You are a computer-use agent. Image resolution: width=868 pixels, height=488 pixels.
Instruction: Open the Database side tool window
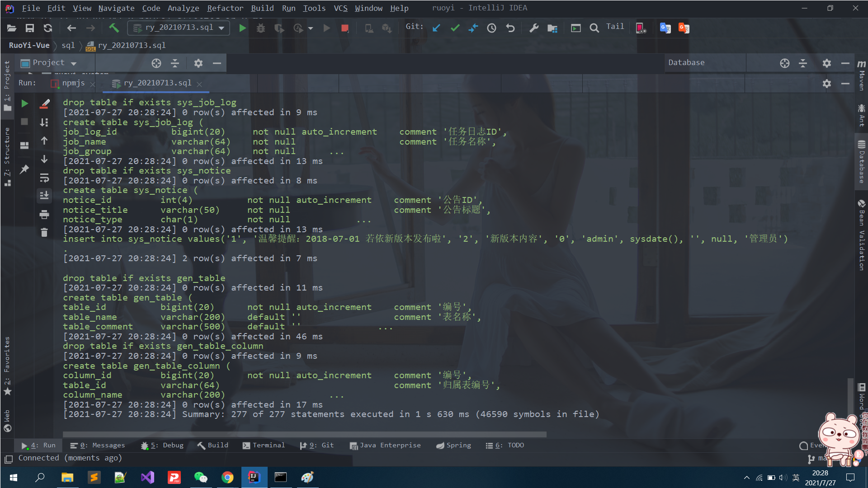pos(862,162)
